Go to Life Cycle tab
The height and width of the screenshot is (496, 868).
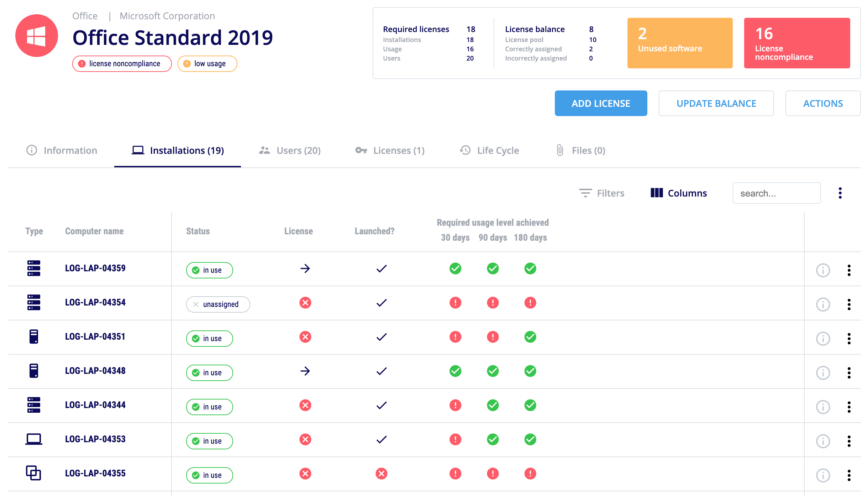[x=489, y=150]
